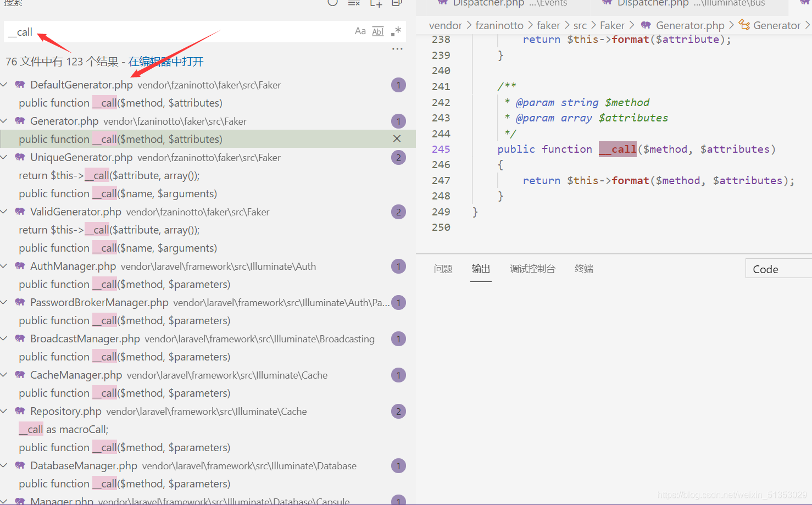Collapse the ValidGenerator.php result group
812x505 pixels.
tap(4, 212)
